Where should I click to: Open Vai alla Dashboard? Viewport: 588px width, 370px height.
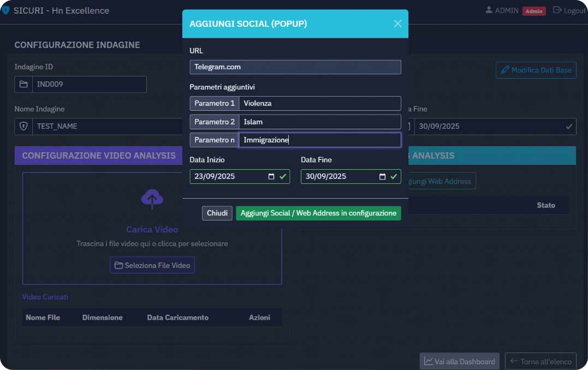[x=459, y=361]
